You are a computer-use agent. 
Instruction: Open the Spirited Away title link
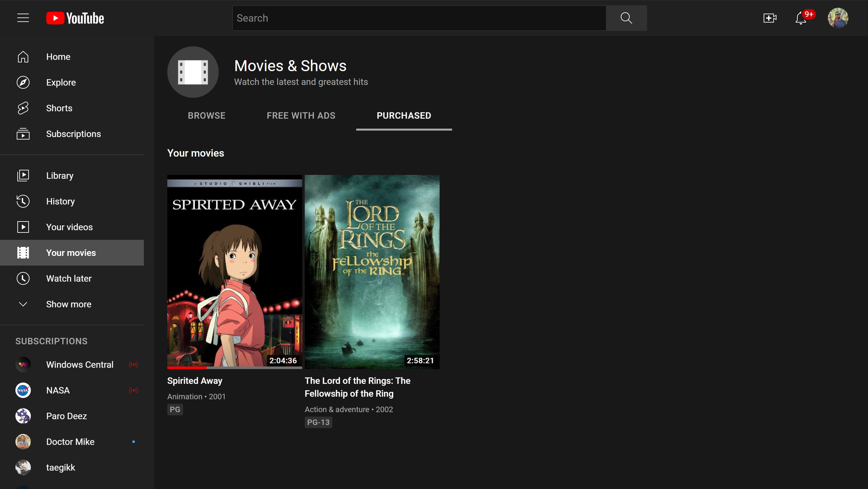tap(195, 381)
